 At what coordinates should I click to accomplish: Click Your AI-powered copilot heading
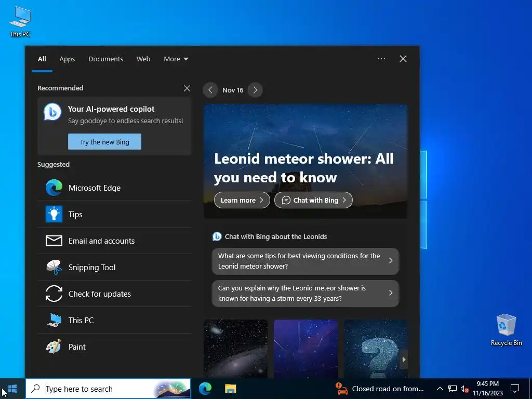(111, 109)
